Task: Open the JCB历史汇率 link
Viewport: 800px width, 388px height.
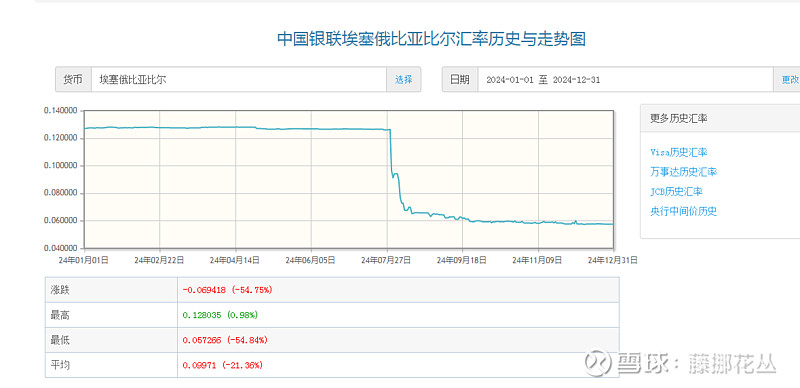Action: tap(676, 191)
